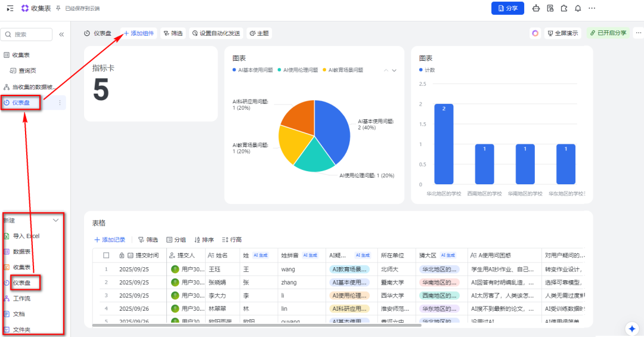
Task: Open the 查询页 item in the sidebar
Action: [27, 71]
